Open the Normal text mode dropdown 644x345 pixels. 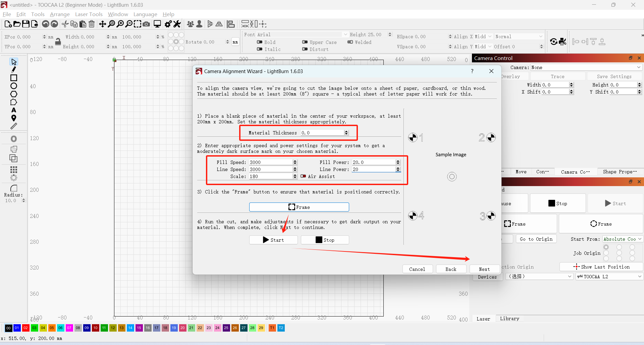coord(519,36)
